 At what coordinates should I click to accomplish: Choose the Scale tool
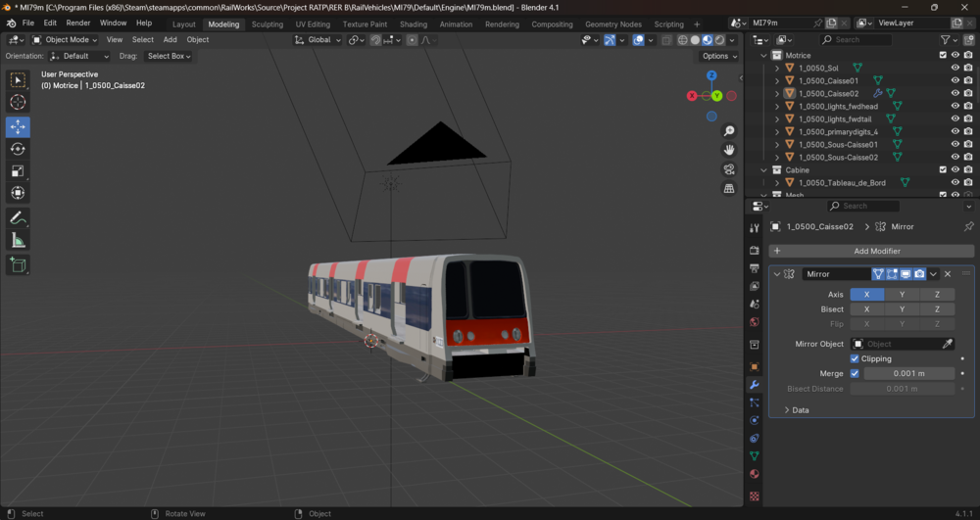click(x=18, y=170)
